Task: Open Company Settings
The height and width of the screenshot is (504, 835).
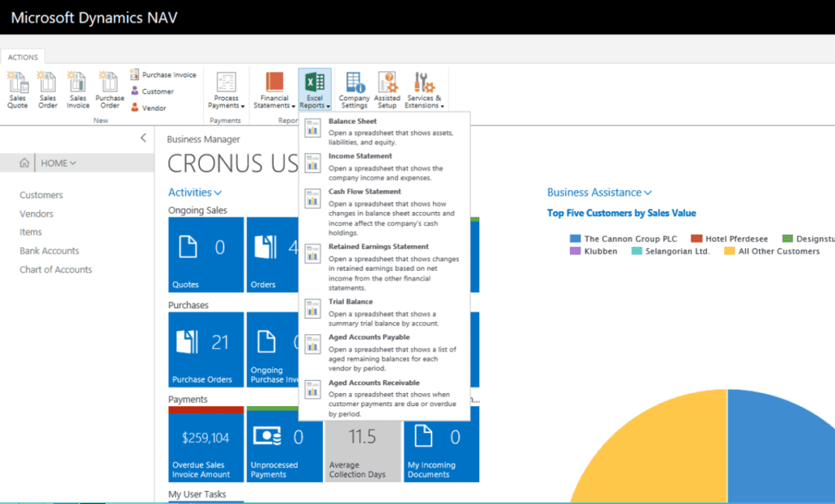Action: 354,90
